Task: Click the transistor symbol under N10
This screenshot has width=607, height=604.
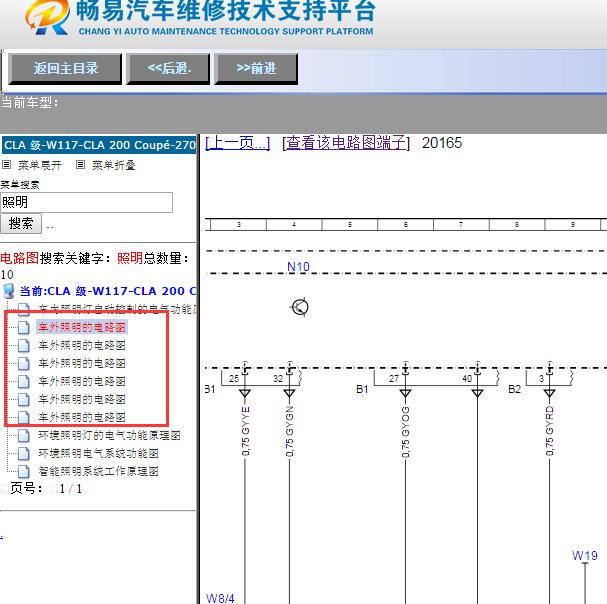Action: (x=300, y=307)
